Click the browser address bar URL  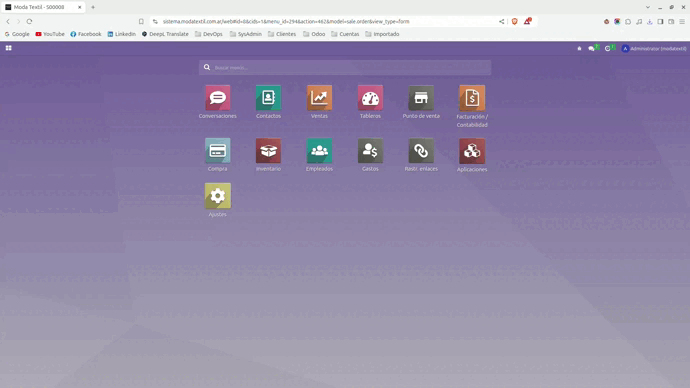tap(286, 21)
